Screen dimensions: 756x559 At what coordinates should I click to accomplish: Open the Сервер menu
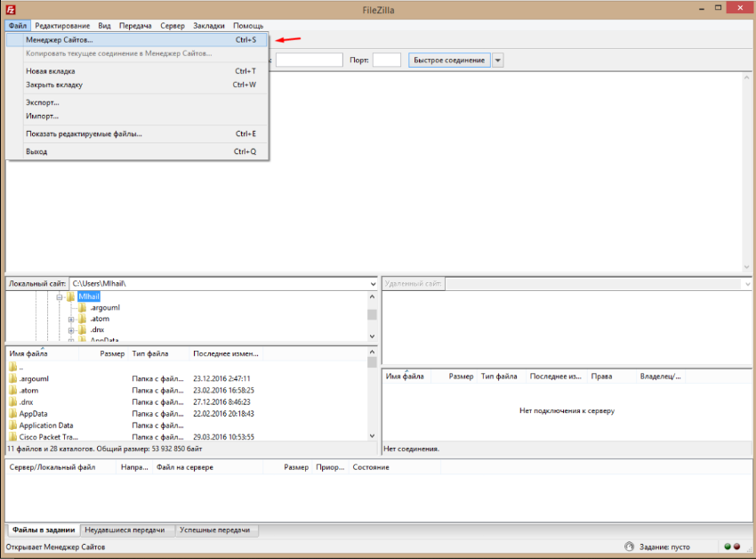click(x=173, y=26)
